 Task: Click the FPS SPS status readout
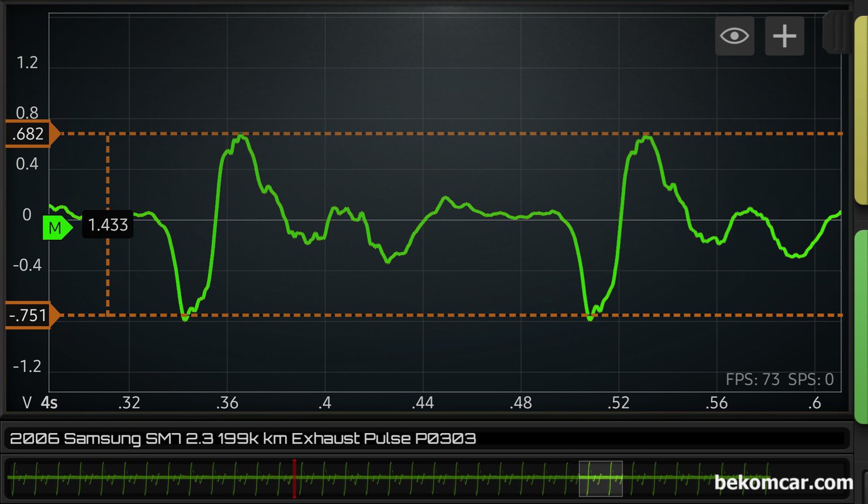coord(779,380)
